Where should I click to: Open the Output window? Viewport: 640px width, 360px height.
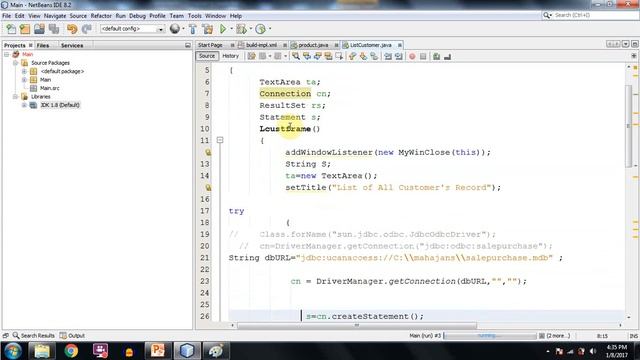coord(72,336)
